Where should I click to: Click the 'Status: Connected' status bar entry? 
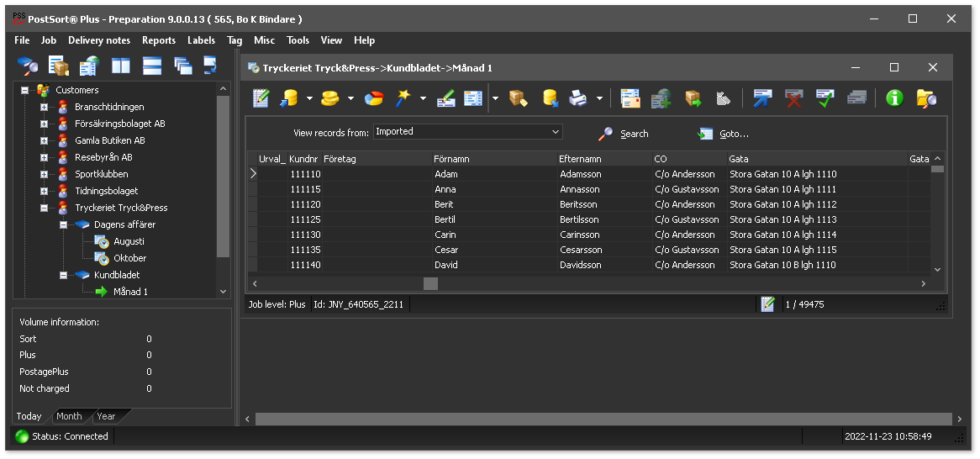[62, 436]
